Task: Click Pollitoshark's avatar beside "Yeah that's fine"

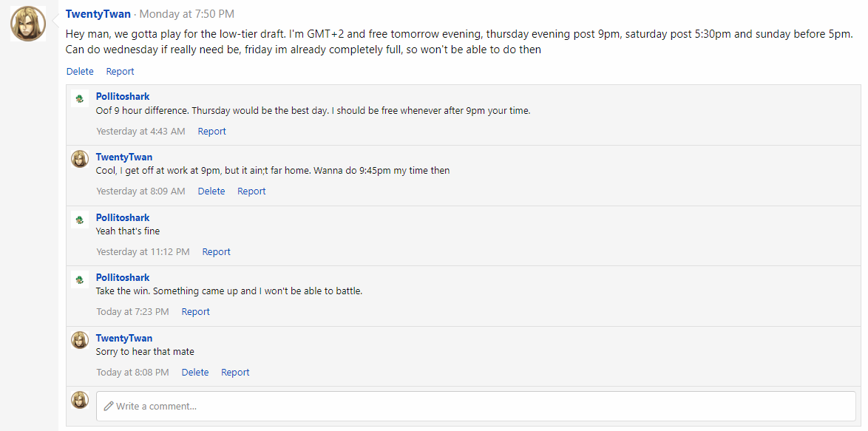Action: coord(80,220)
